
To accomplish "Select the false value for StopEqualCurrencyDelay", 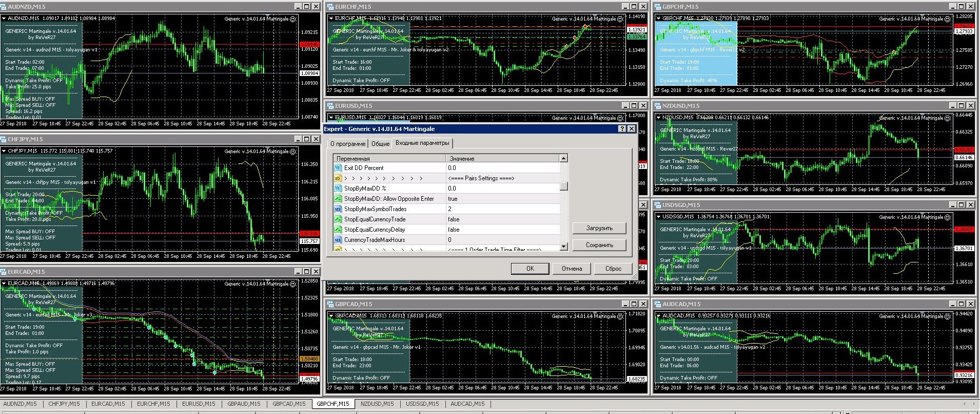I will pyautogui.click(x=503, y=230).
